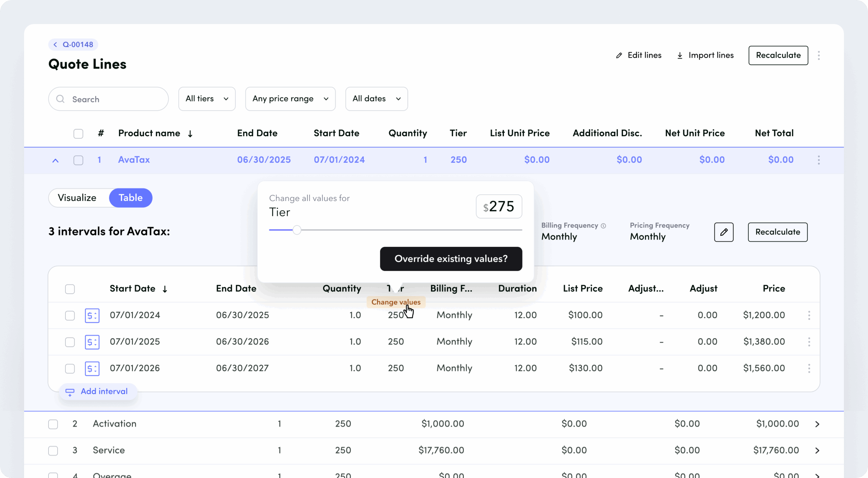Click the End Date column header

tap(257, 133)
